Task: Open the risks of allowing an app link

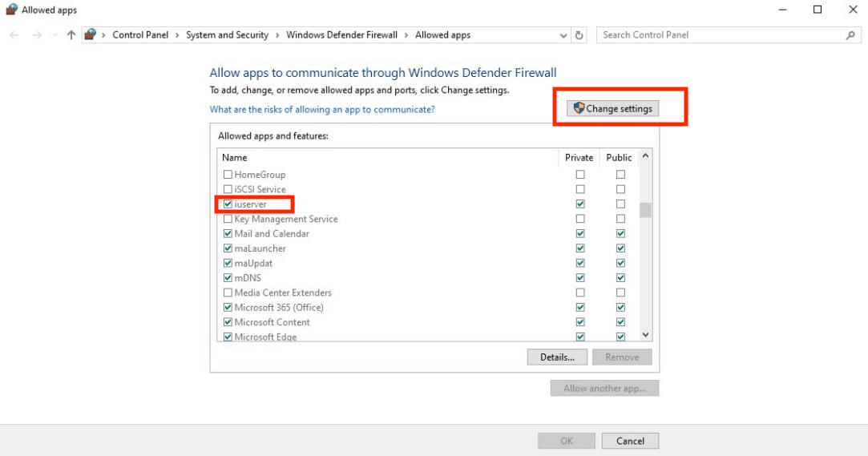Action: 322,110
